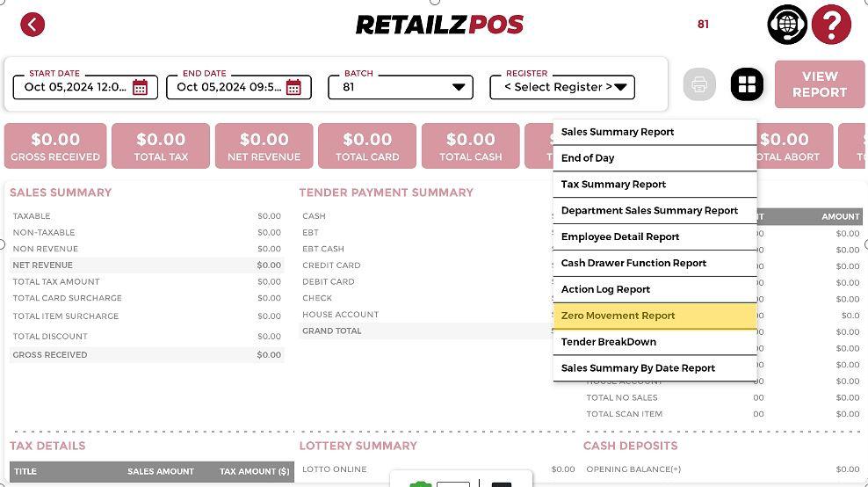The image size is (868, 487).
Task: Click the NON REVENUE row
Action: coord(147,249)
